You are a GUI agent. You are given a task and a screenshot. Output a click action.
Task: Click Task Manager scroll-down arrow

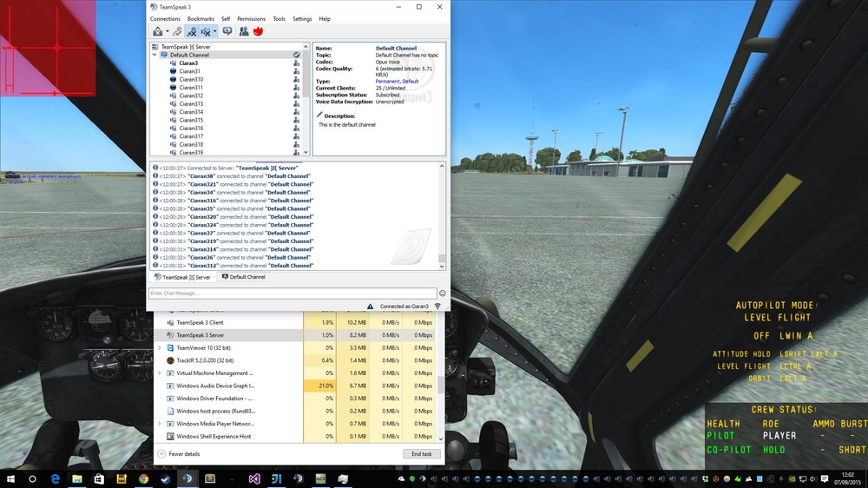tap(441, 439)
